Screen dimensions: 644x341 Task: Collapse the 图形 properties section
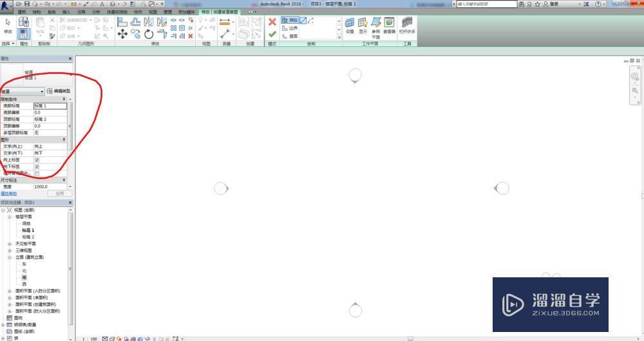pos(64,140)
